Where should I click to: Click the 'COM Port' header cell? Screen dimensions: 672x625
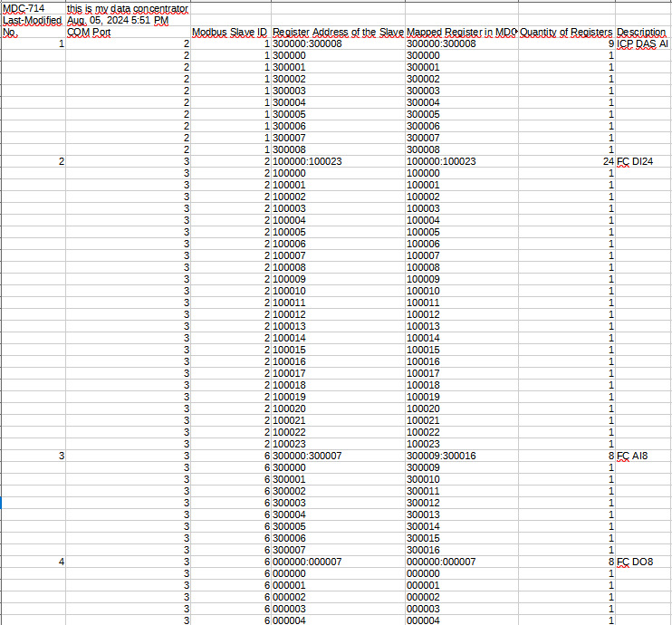tap(128, 32)
